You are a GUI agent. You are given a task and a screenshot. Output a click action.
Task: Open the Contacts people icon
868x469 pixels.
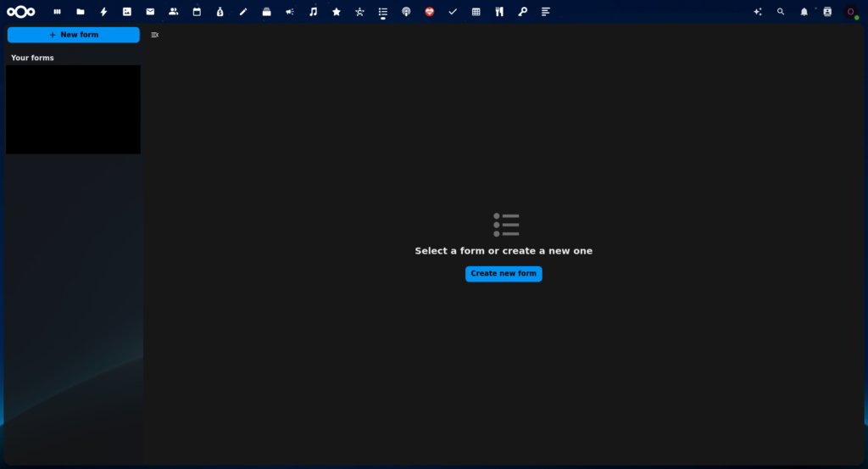[173, 12]
